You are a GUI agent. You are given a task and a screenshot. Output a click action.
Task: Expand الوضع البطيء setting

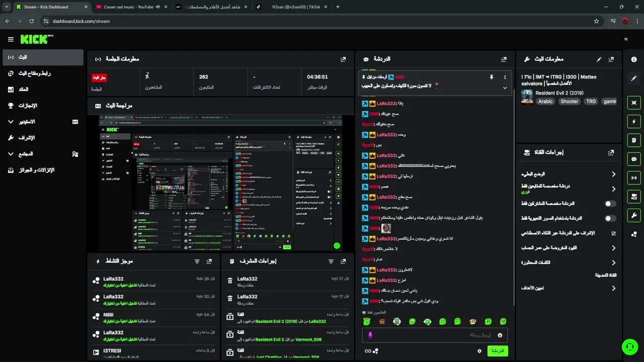click(613, 174)
